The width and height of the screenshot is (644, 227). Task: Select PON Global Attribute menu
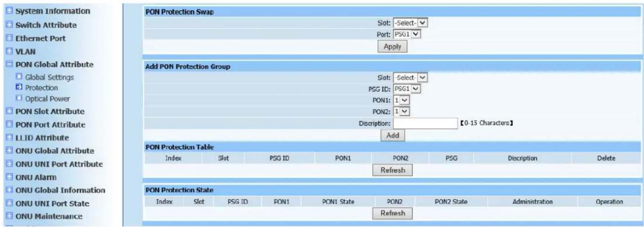point(55,64)
